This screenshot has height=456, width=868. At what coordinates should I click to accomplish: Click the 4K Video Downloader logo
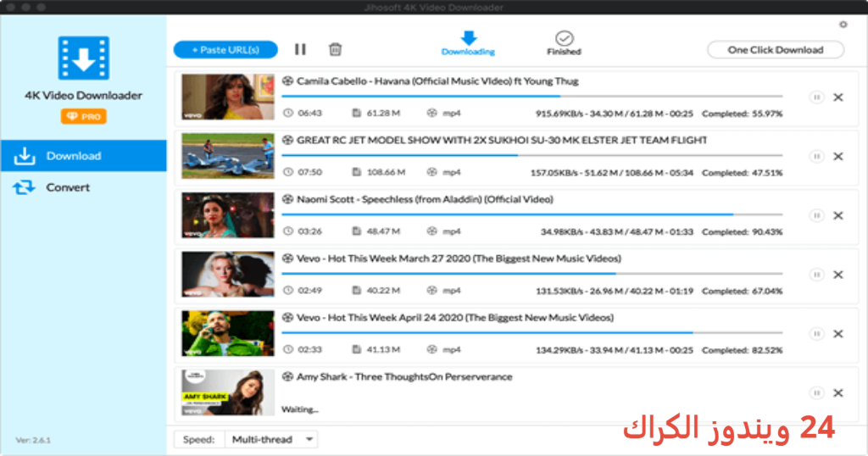(84, 58)
